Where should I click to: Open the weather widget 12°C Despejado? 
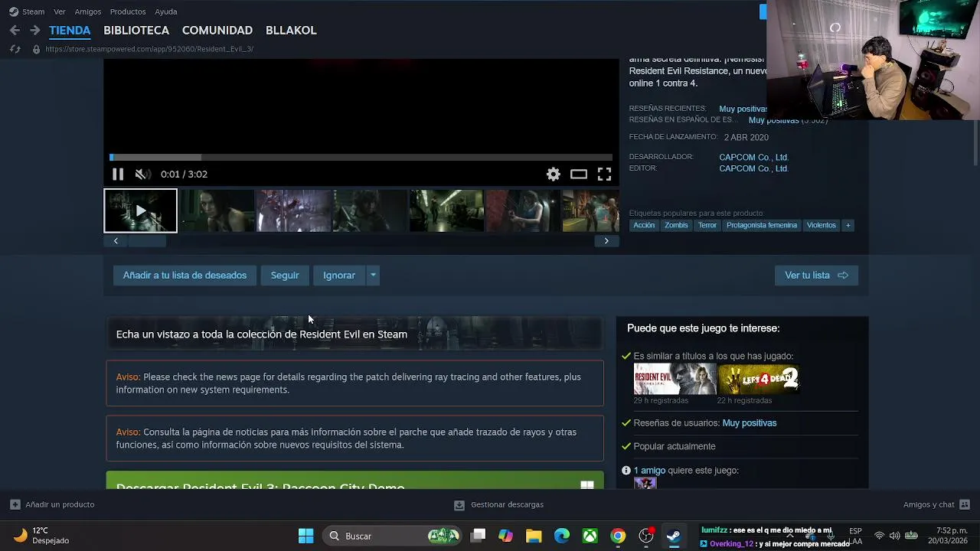tap(42, 536)
